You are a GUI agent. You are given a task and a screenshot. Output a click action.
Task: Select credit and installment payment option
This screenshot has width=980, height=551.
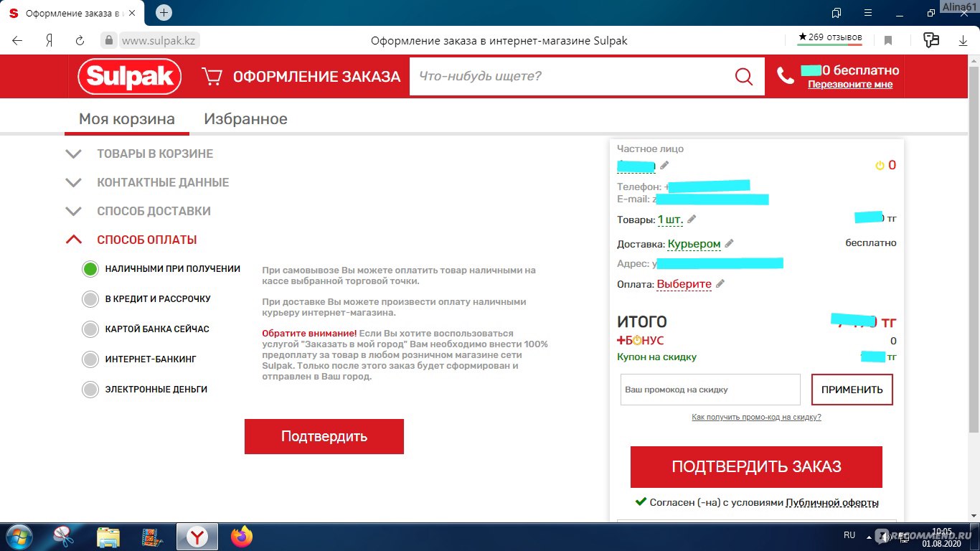[x=90, y=299]
